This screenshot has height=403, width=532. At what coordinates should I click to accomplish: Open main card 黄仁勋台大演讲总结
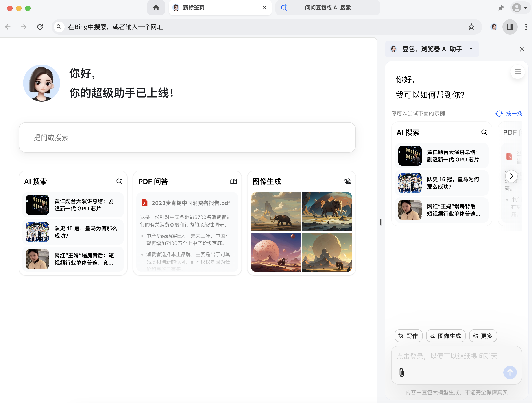pyautogui.click(x=73, y=205)
